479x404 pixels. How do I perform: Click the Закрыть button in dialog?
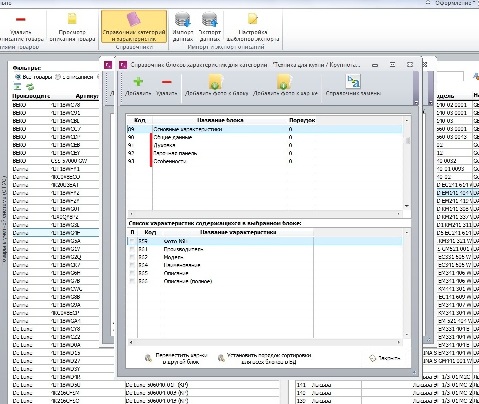pos(385,358)
